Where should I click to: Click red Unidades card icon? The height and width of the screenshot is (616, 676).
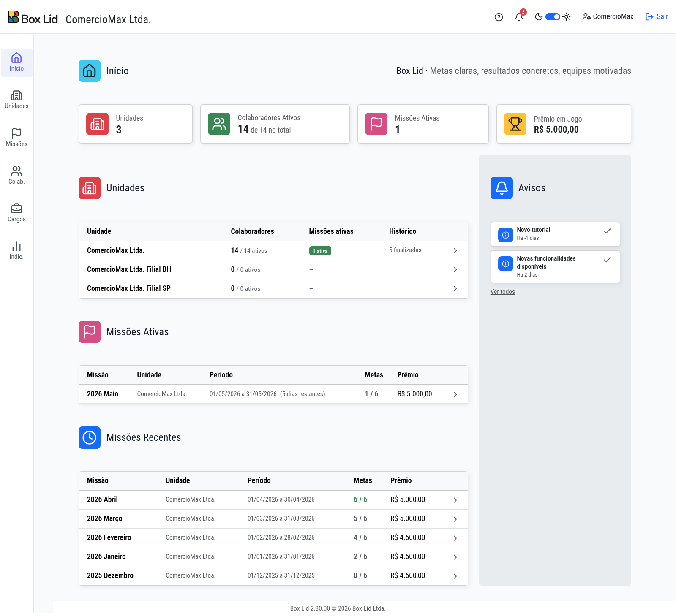point(97,124)
